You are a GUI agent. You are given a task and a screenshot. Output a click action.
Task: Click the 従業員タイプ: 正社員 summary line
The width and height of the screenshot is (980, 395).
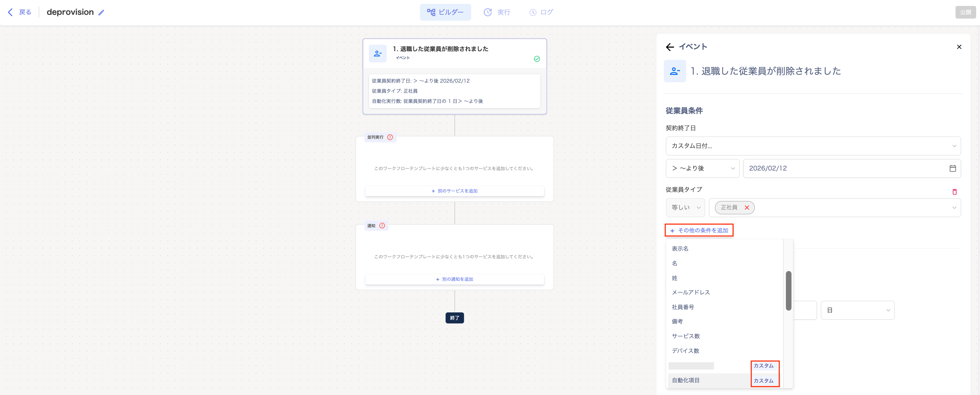coord(395,91)
